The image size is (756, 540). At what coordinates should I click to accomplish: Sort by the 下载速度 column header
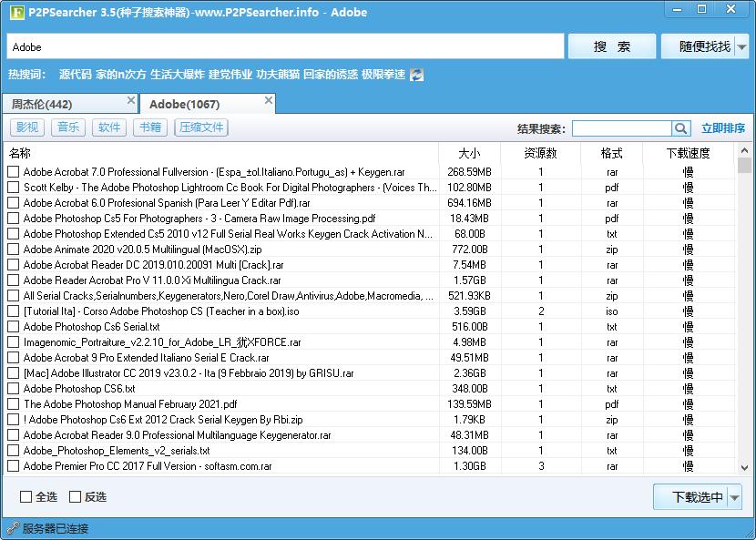click(x=688, y=153)
